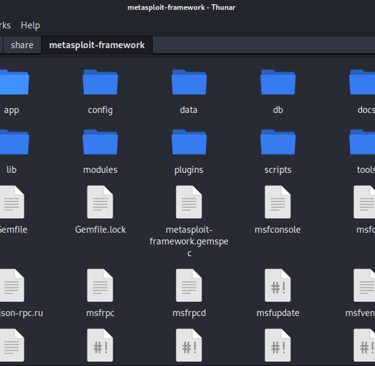Select the data folder icon
Viewport: 375px width, 366px height.
click(x=189, y=82)
